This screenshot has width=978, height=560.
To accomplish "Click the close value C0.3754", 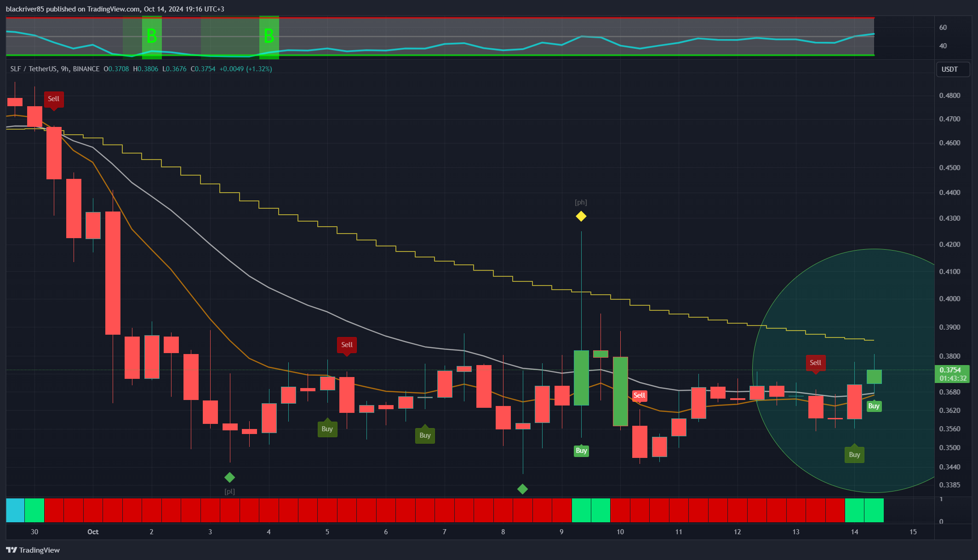I will pos(203,69).
